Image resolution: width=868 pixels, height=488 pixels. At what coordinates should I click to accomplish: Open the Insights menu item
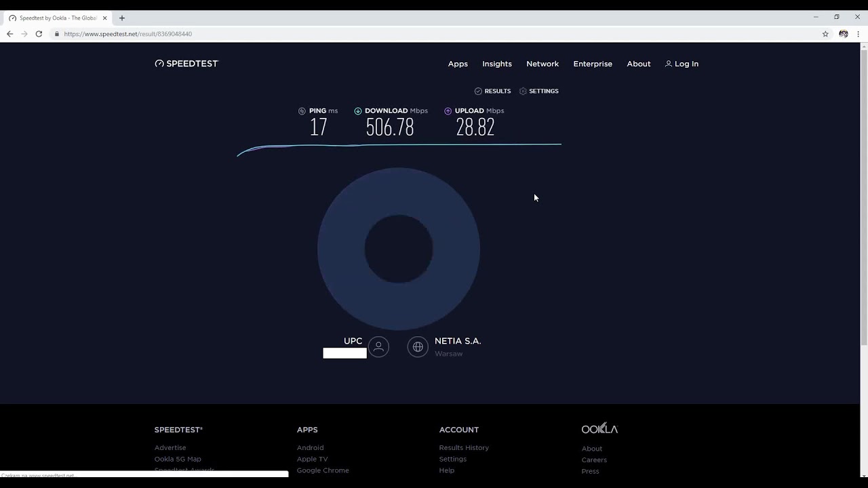(x=497, y=64)
